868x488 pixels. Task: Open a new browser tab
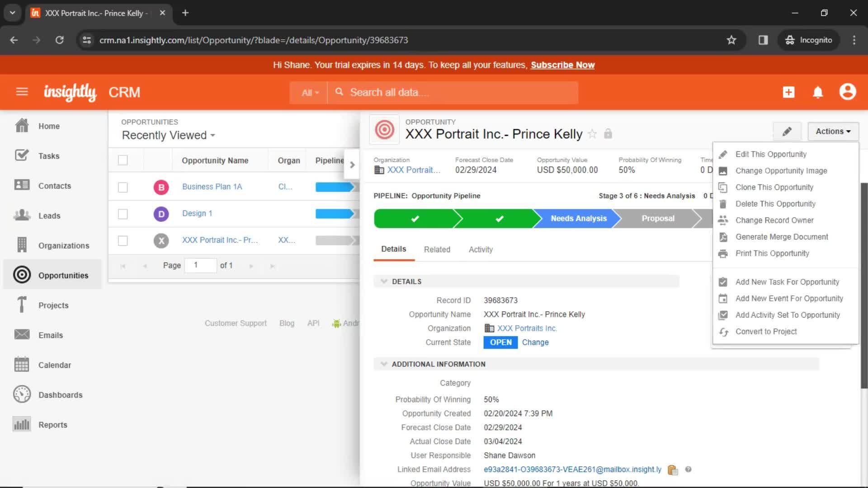(185, 13)
